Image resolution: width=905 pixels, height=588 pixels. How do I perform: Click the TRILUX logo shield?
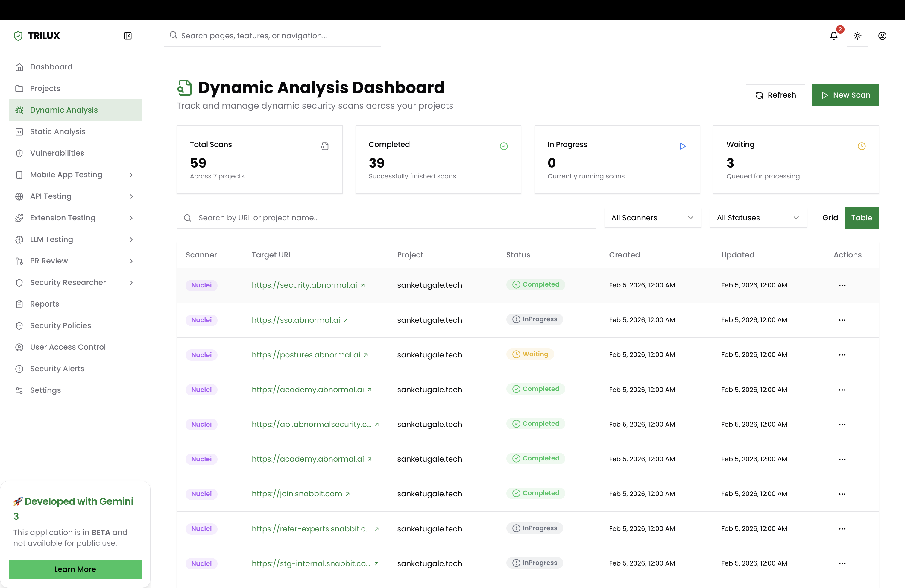pyautogui.click(x=18, y=36)
